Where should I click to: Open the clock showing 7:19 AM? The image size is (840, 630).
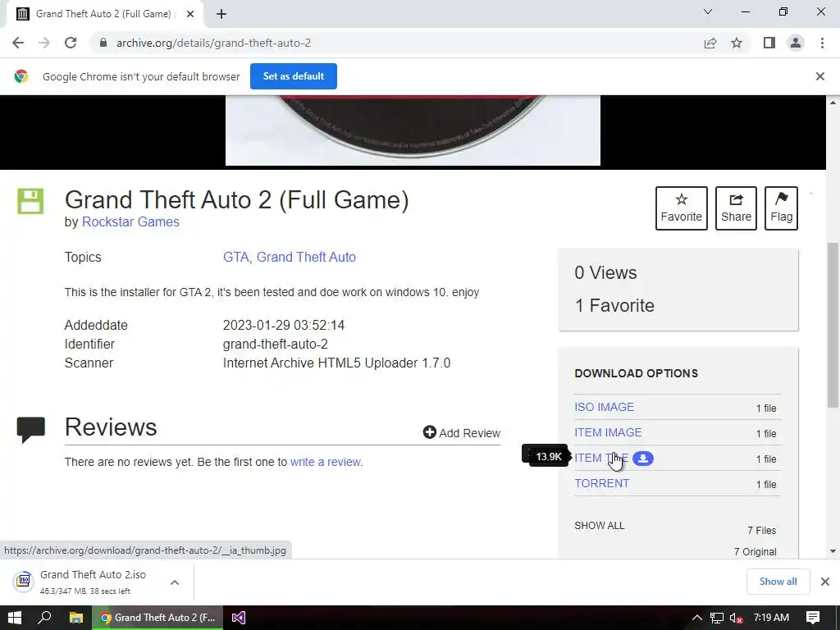[x=771, y=618]
